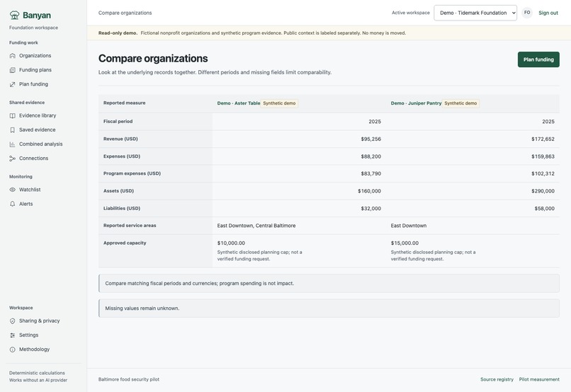Open Settings page
The width and height of the screenshot is (571, 392).
click(x=29, y=335)
